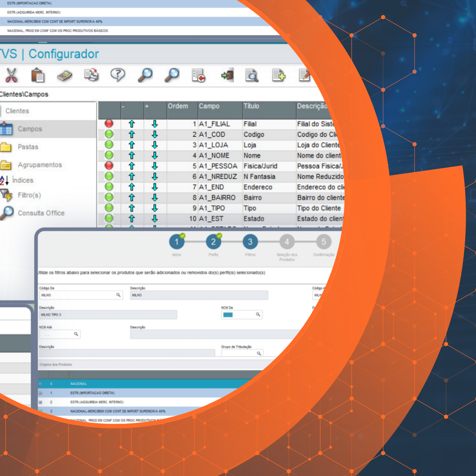Click the move-down arrow for A1_NOME row
The width and height of the screenshot is (476, 476).
coord(155,155)
